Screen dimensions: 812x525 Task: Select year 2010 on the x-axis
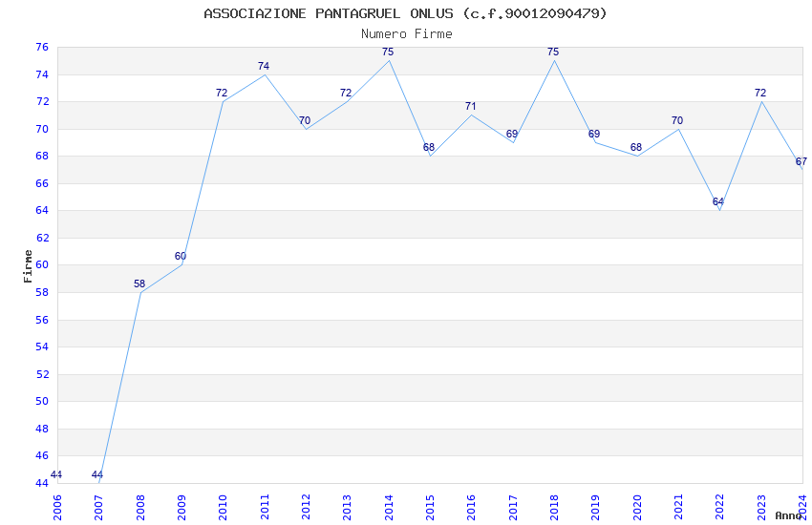(224, 507)
